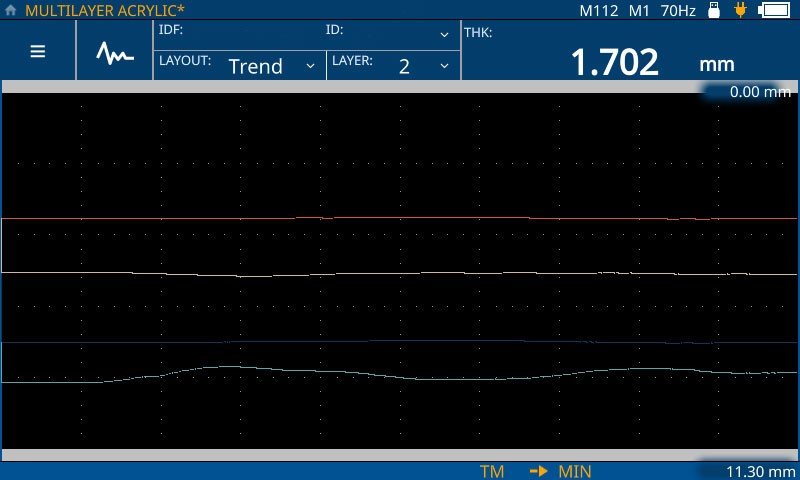The height and width of the screenshot is (480, 800).
Task: Click the MIN mode indicator
Action: point(575,471)
